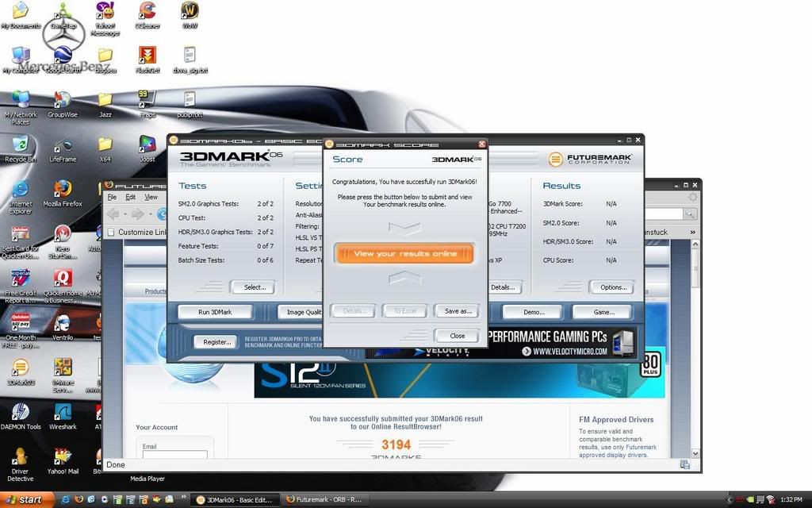Close the 3DMark Score dialog with Close button

point(458,336)
